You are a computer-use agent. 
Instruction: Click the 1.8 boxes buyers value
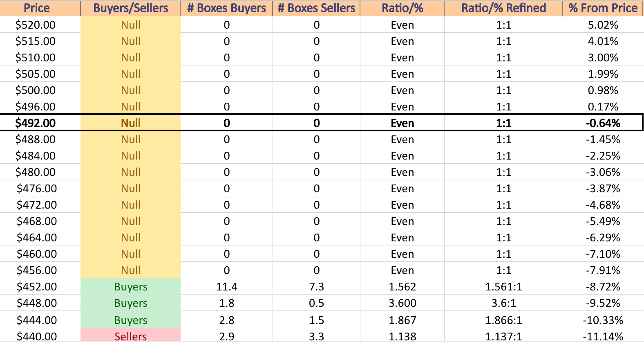tap(226, 303)
